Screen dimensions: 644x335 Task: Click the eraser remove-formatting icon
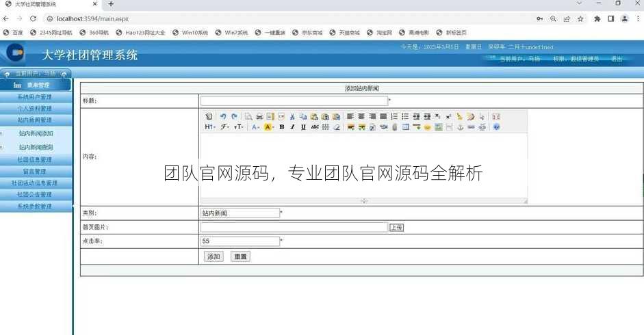pyautogui.click(x=337, y=127)
